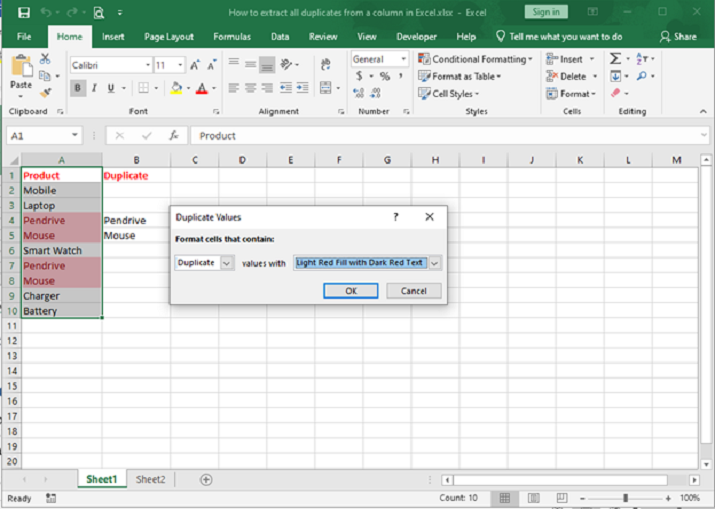Click Comma Style icon
This screenshot has height=509, width=715.
[401, 76]
